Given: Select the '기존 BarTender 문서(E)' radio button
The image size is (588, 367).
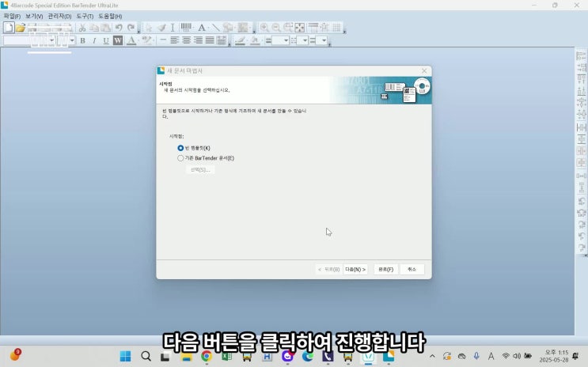Looking at the screenshot, I should (x=180, y=158).
